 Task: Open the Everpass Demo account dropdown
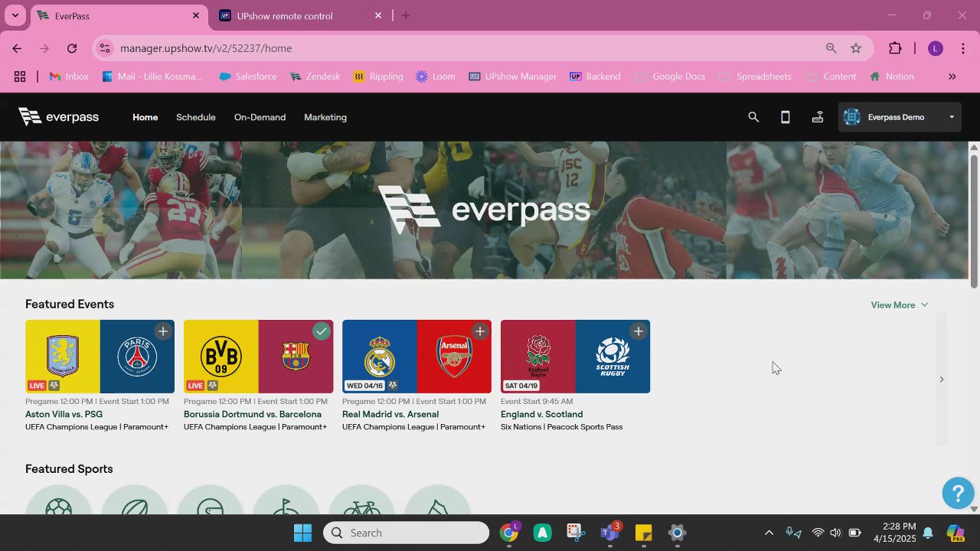[x=900, y=117]
